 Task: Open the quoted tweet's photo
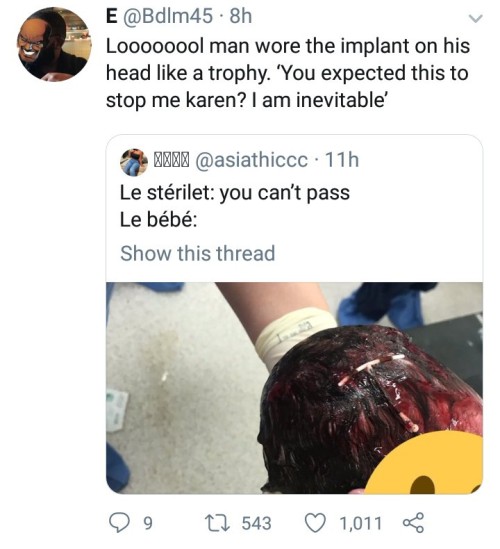coord(294,388)
